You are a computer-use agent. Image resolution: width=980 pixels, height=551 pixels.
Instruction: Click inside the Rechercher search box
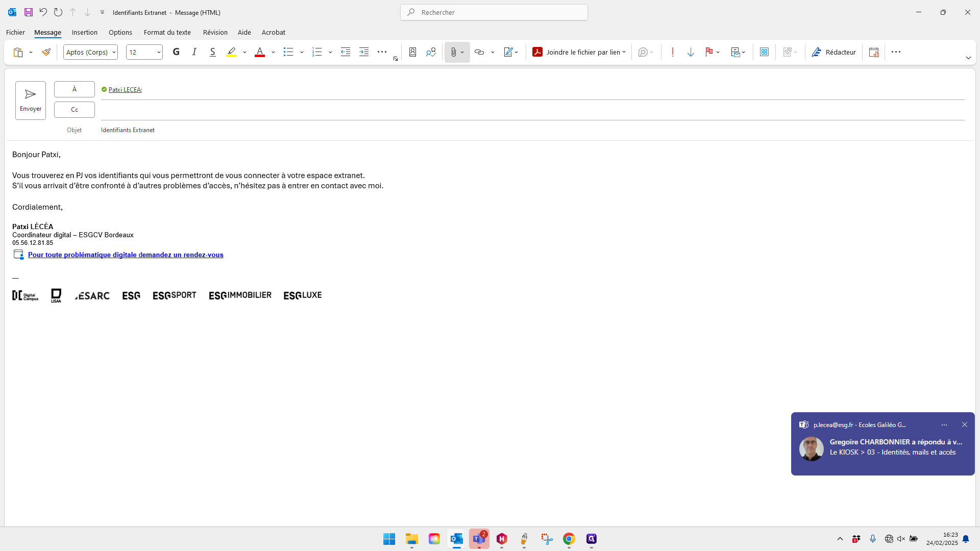tap(494, 12)
